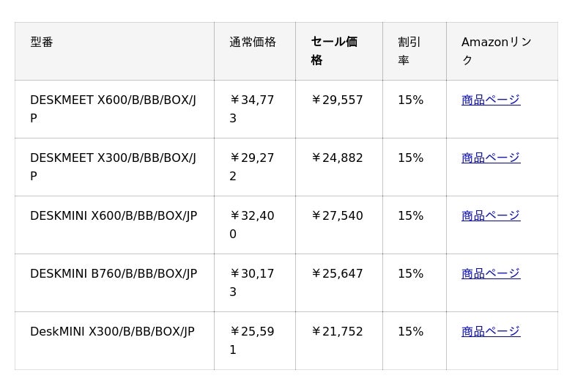The image size is (586, 392).
Task: Select the DeskMINI X300/B/BB/BOX/JP model cell
Action: pos(112,331)
